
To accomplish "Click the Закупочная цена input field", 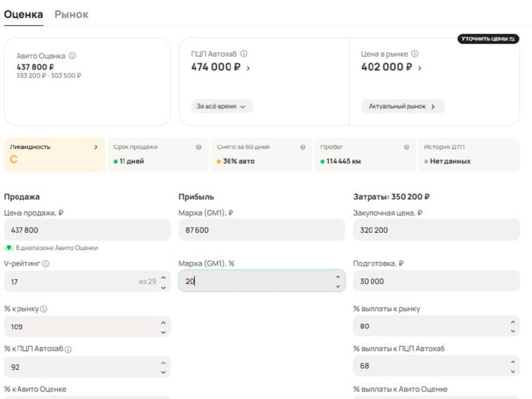I will 436,230.
